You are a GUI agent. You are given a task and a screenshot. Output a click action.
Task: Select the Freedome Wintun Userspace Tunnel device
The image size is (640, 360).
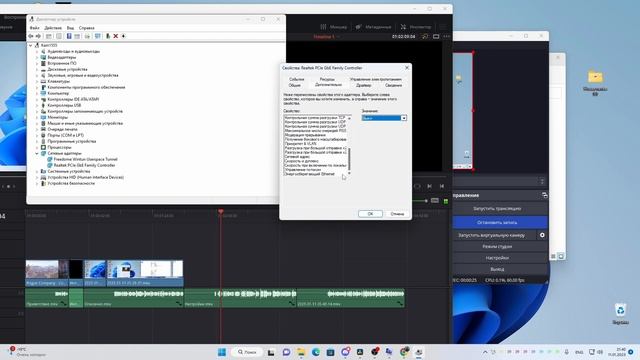pos(85,159)
